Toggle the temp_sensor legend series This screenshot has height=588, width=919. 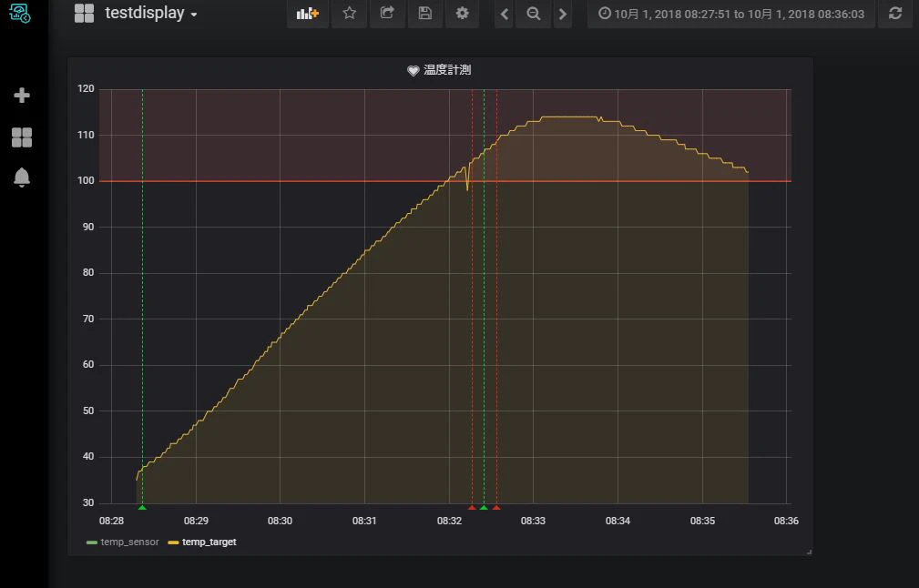click(x=129, y=542)
